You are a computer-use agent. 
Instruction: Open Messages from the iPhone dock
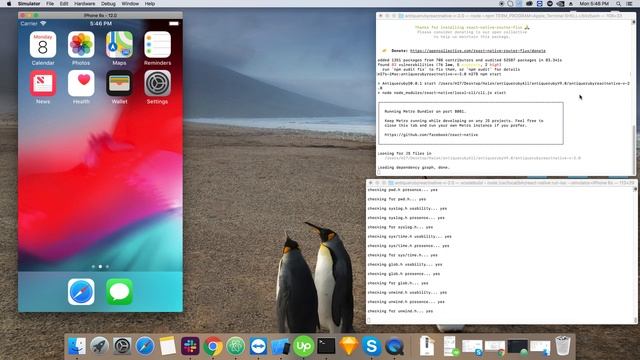[x=119, y=292]
